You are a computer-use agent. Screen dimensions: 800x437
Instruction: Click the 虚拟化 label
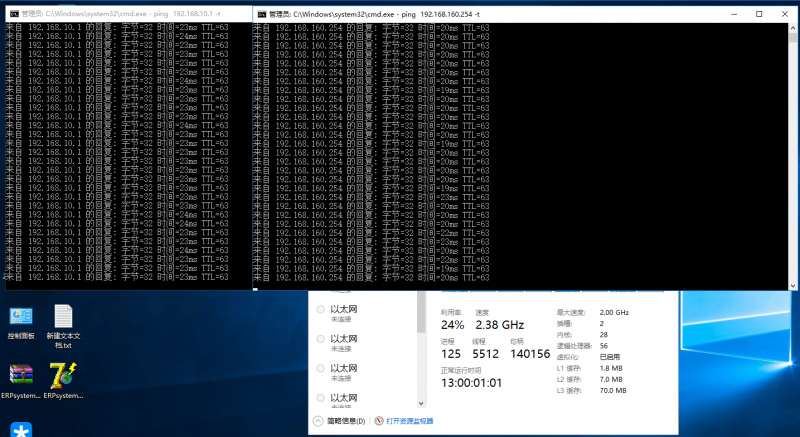pos(567,357)
